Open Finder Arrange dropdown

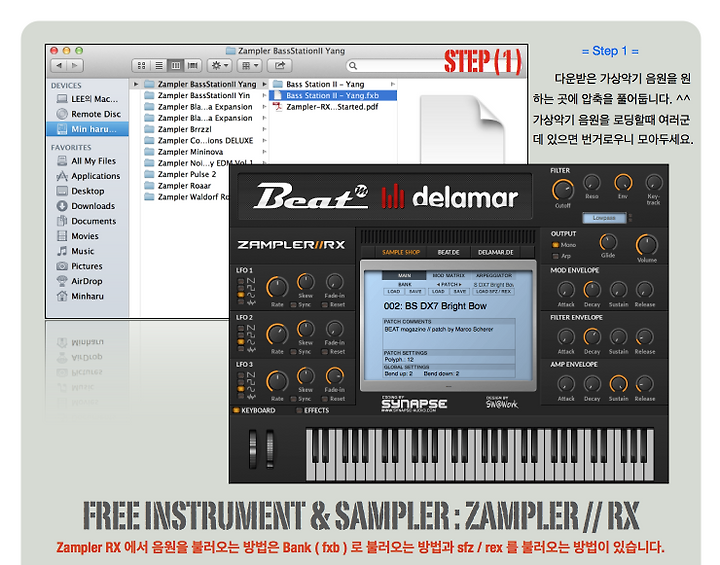click(250, 66)
